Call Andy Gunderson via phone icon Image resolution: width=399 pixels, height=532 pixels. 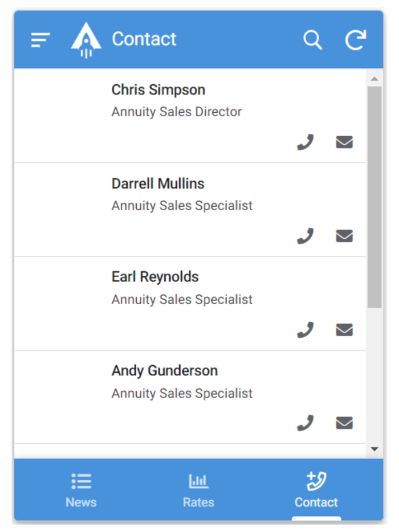(306, 423)
